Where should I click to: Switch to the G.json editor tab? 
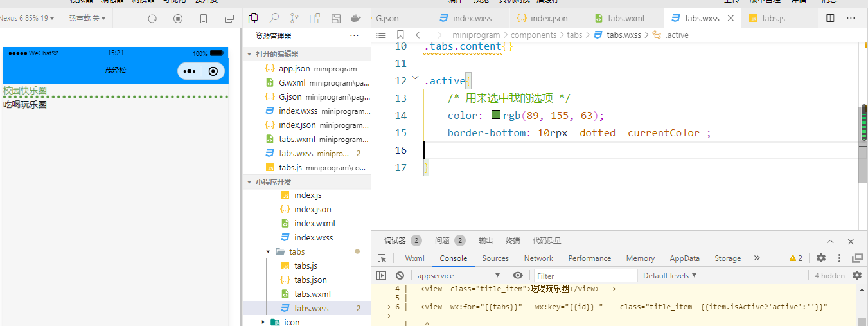[387, 18]
